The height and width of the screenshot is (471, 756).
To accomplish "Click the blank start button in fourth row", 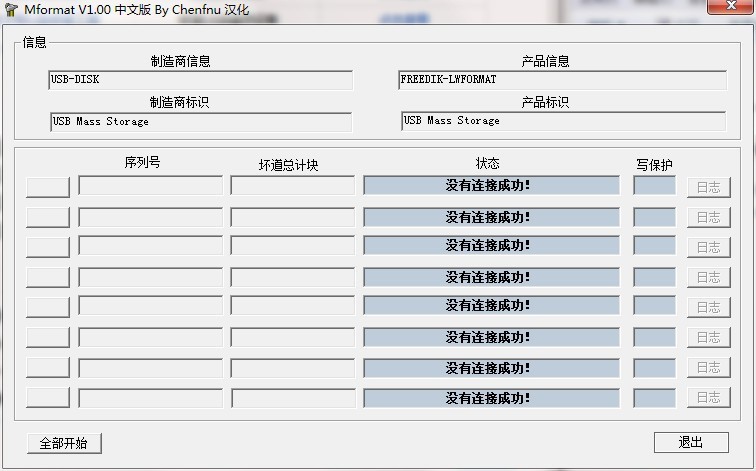I will 48,277.
